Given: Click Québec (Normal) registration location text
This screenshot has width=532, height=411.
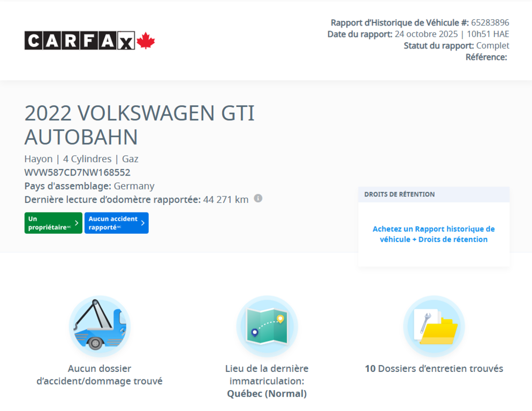Looking at the screenshot, I should [267, 393].
